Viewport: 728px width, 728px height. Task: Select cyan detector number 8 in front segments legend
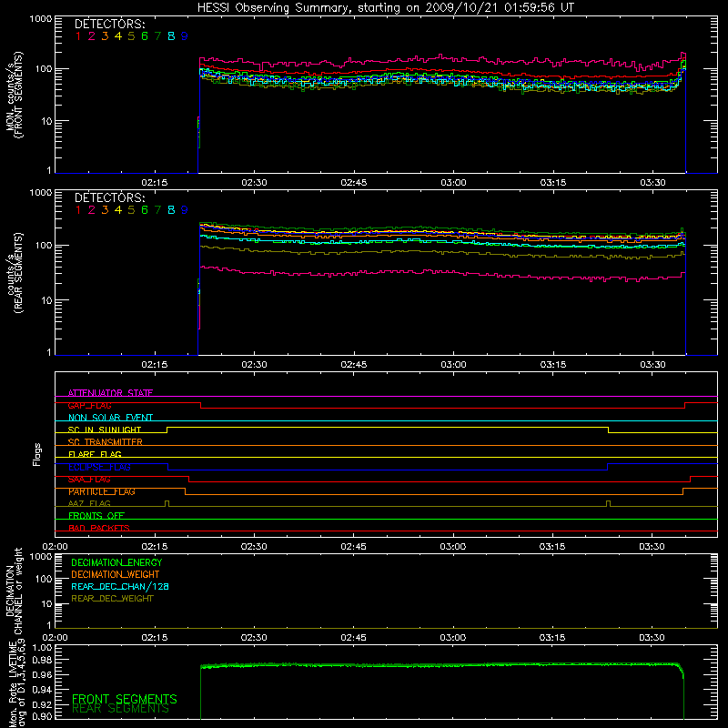(x=171, y=36)
